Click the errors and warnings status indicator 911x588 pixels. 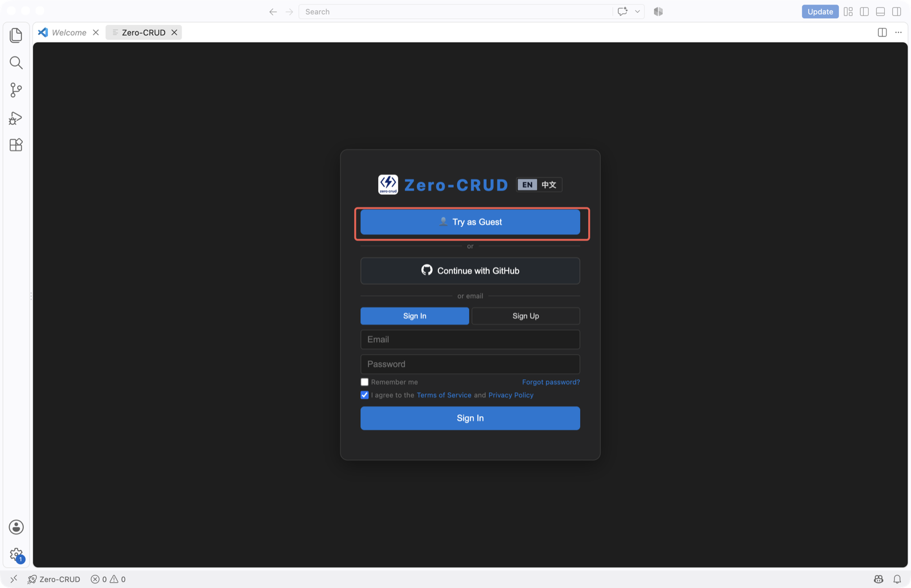coord(108,579)
